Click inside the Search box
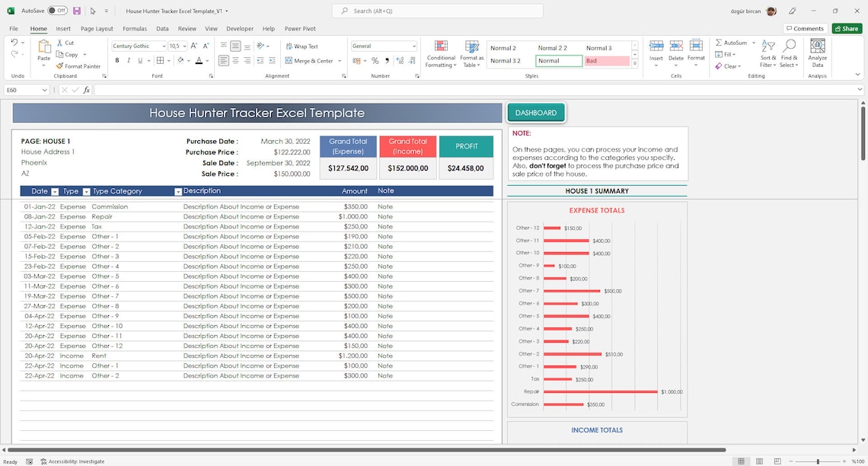The width and height of the screenshot is (868, 466). click(x=434, y=11)
